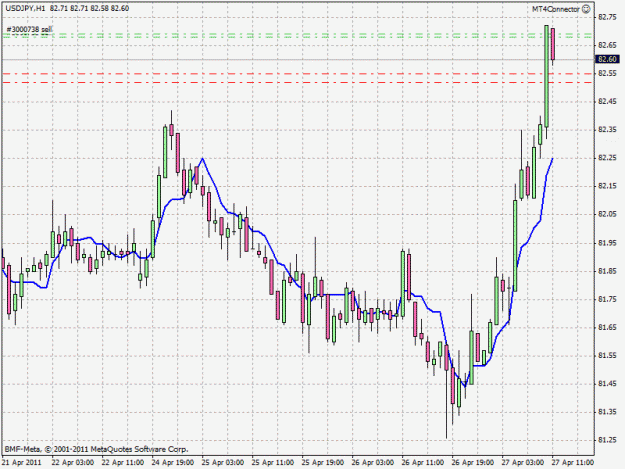The height and width of the screenshot is (469, 625).
Task: Click the MT4Connector expert advisor label
Action: [x=556, y=9]
